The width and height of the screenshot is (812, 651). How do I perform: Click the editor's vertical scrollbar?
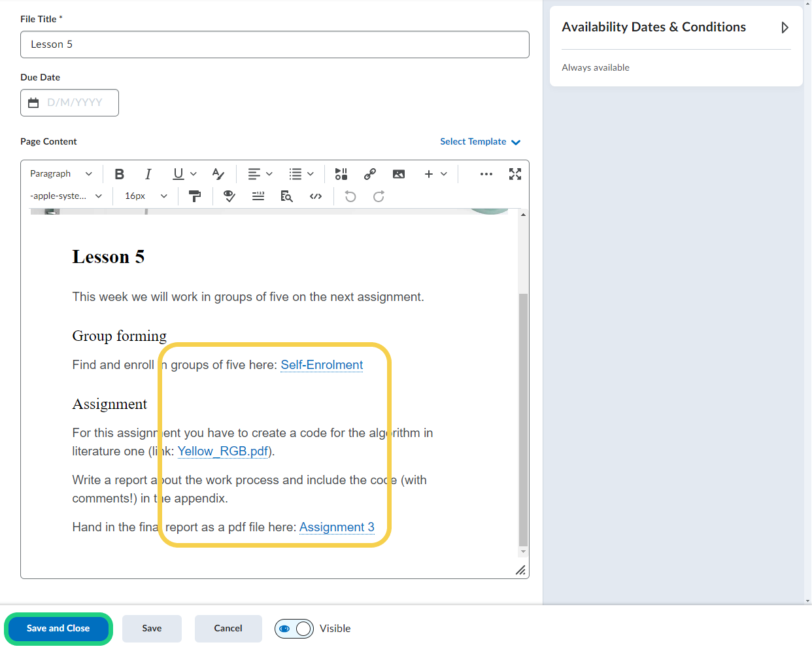pos(522,419)
